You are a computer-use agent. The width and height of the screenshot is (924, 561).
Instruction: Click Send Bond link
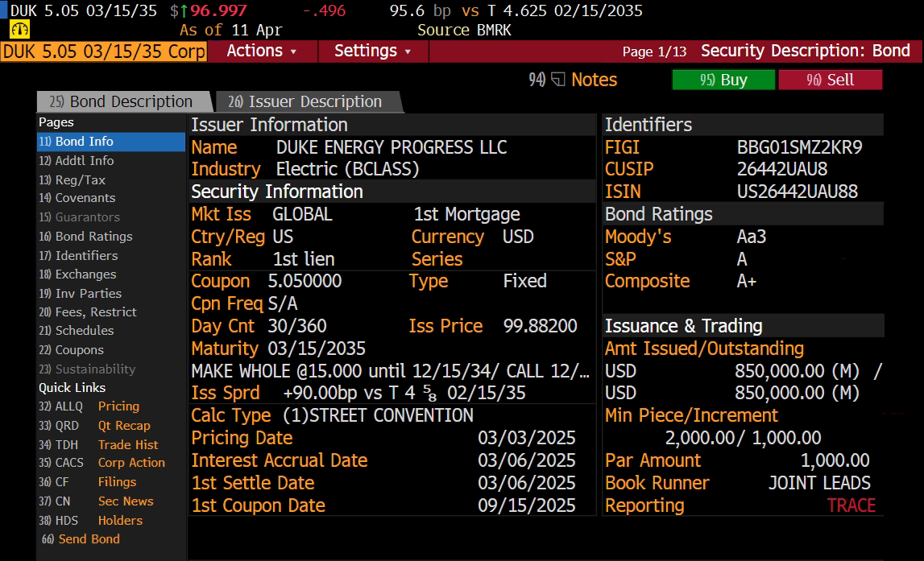click(x=81, y=539)
